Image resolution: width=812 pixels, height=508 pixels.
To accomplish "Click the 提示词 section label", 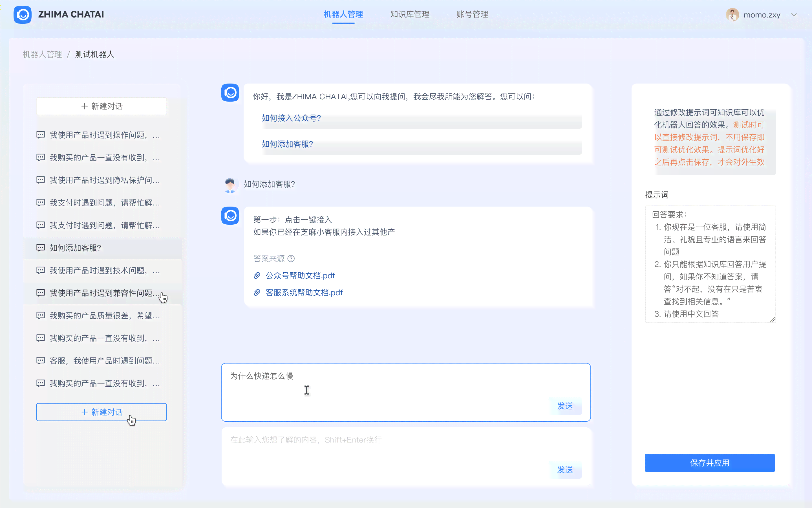I will [657, 195].
